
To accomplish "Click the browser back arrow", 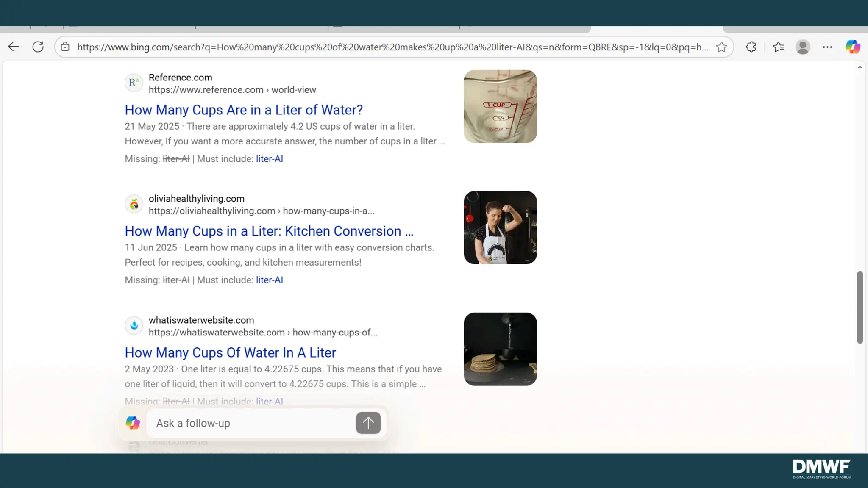I will [x=14, y=47].
